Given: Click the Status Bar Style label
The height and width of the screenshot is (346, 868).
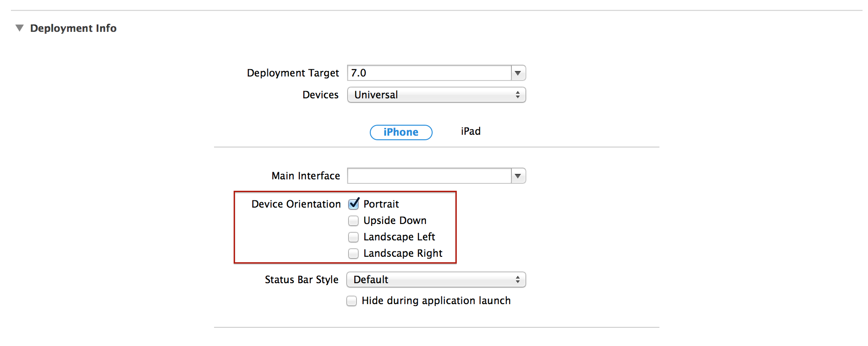Looking at the screenshot, I should pyautogui.click(x=301, y=280).
